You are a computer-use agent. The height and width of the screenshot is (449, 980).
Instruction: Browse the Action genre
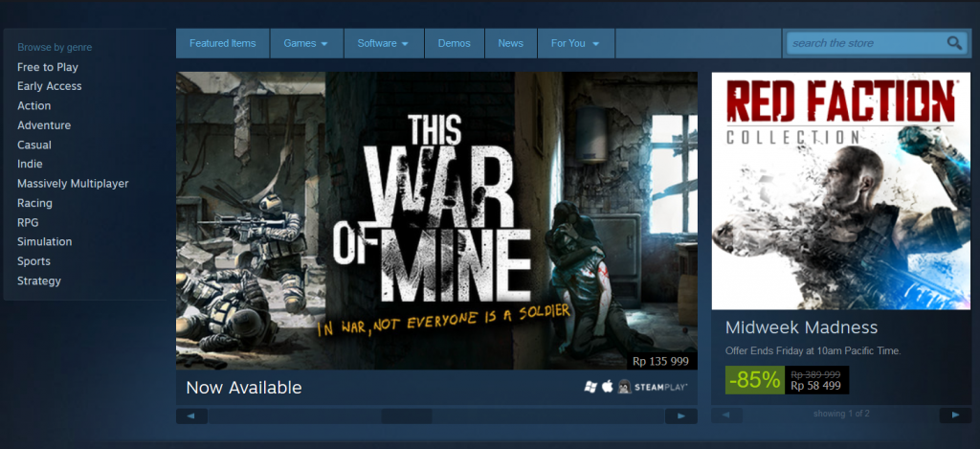[x=33, y=105]
